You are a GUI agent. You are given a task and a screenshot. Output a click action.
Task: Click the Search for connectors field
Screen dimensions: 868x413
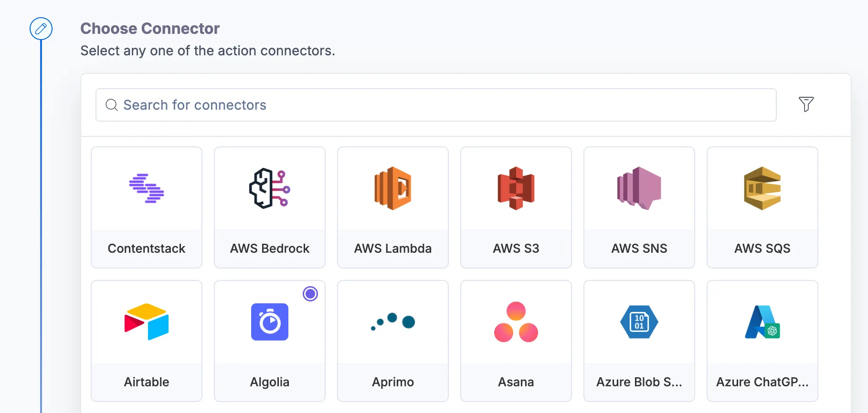436,105
